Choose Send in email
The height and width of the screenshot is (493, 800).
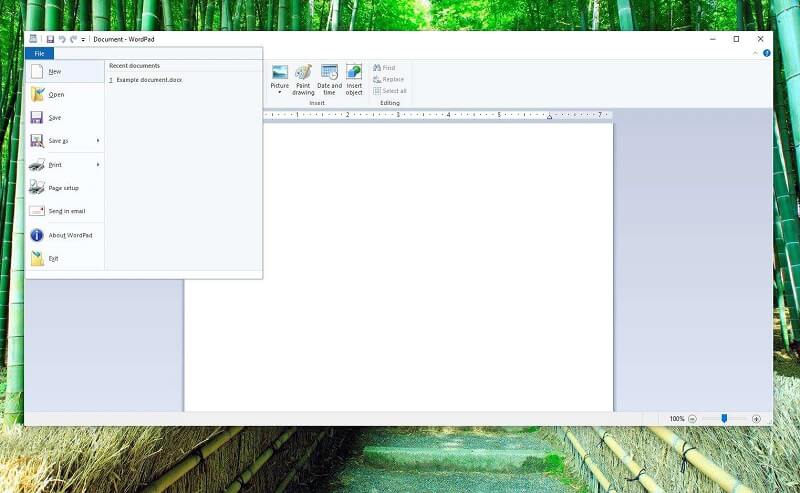pos(65,211)
